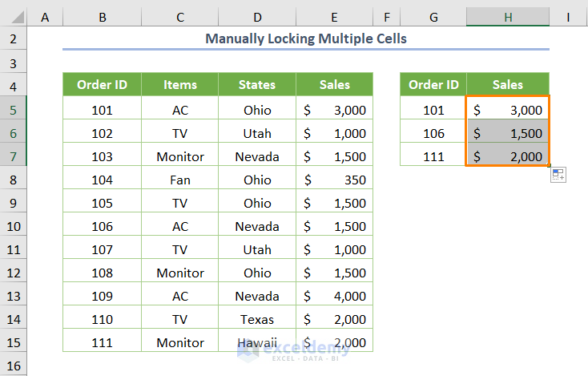The width and height of the screenshot is (588, 376).
Task: Click row 10 header
Action: 14,226
